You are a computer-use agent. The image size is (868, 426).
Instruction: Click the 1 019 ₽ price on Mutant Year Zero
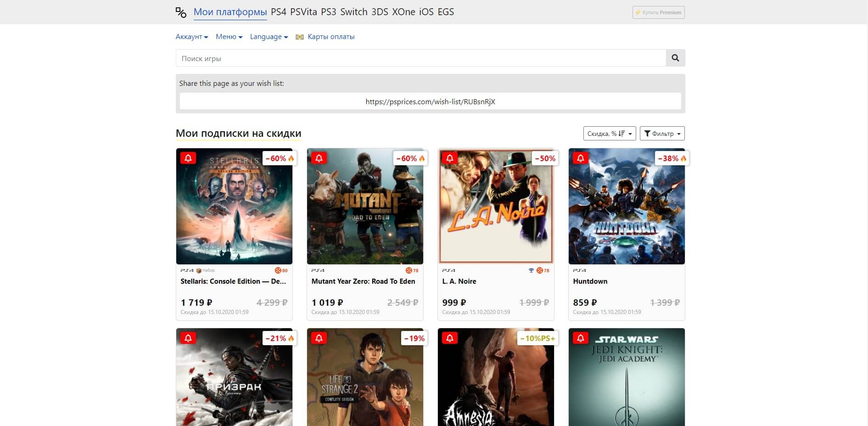327,303
